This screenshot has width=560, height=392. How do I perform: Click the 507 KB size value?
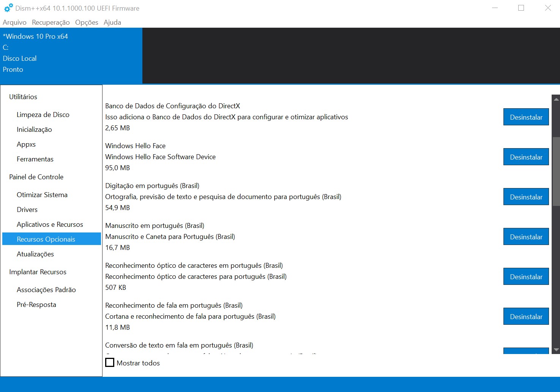[x=116, y=288]
